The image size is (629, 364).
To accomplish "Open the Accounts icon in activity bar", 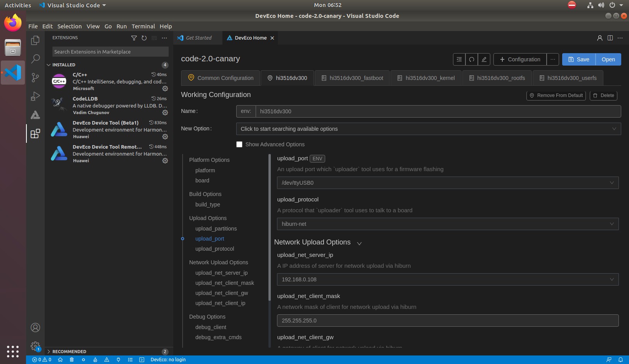I will coord(35,328).
